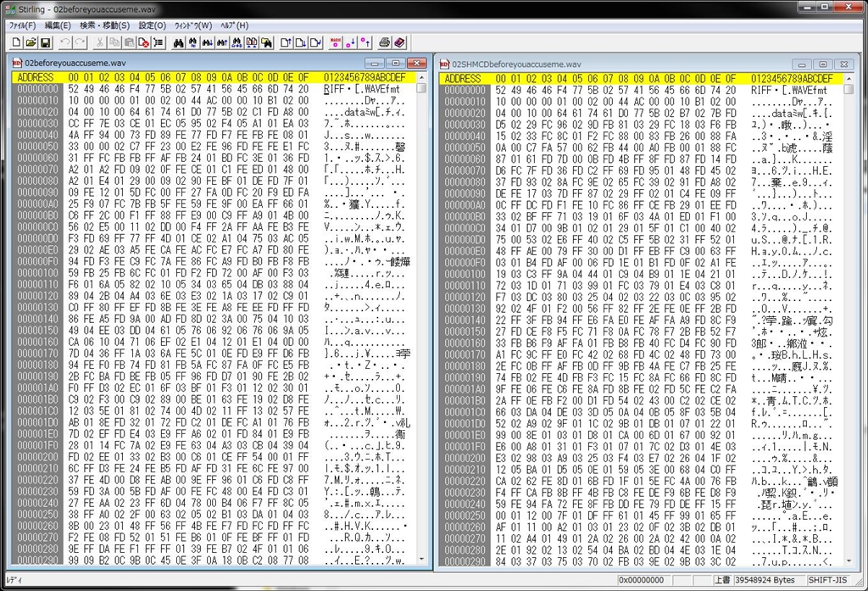Click the New file toolbar icon
This screenshot has height=591, width=868.
click(16, 42)
